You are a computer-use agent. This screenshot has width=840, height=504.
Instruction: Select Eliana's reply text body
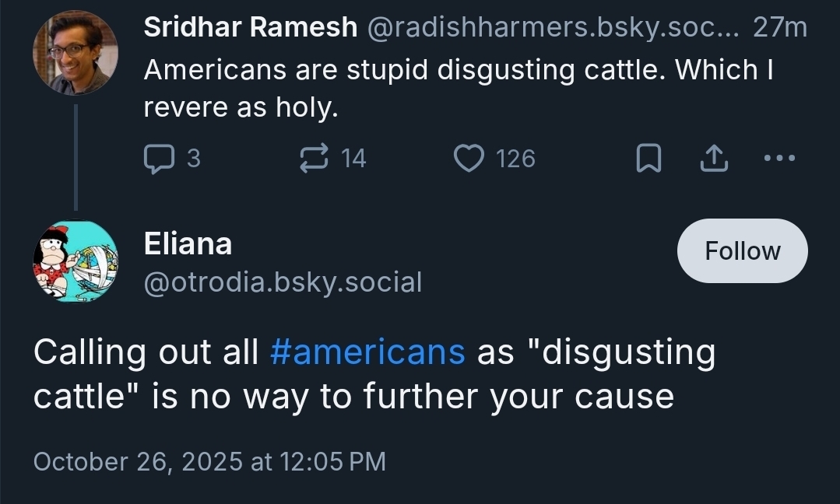374,374
